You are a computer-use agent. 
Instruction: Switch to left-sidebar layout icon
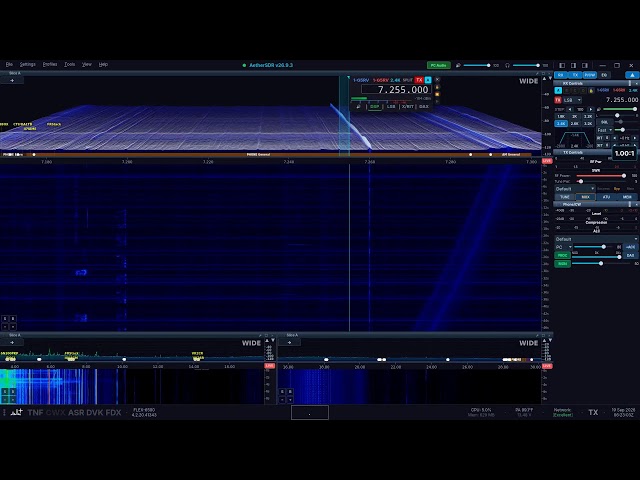(x=562, y=65)
